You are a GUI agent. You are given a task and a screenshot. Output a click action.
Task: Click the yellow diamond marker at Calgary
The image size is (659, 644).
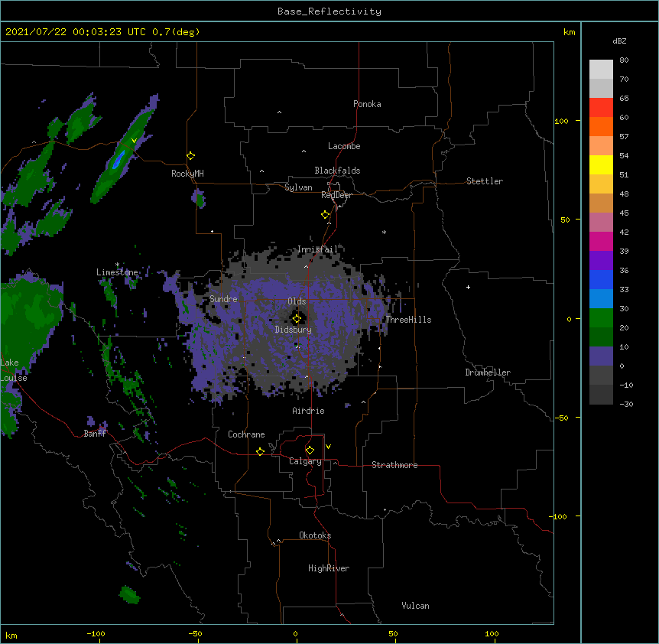point(310,450)
